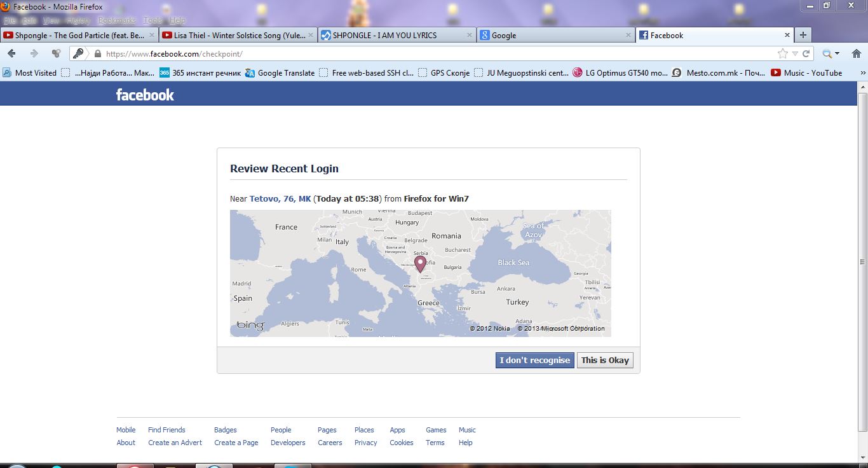Confirm login with This is Okay

[x=605, y=360]
